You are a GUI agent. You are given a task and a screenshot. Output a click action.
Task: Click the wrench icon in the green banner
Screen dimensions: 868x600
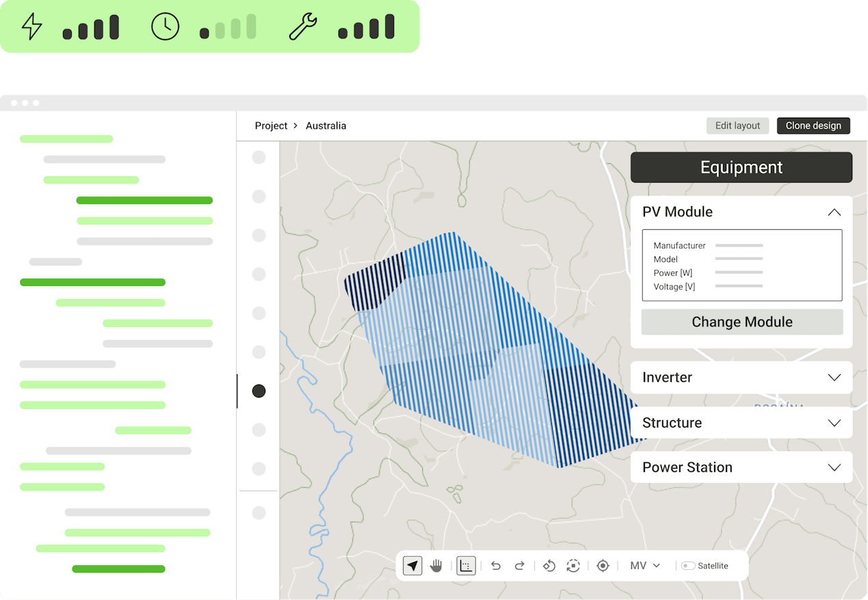coord(302,27)
